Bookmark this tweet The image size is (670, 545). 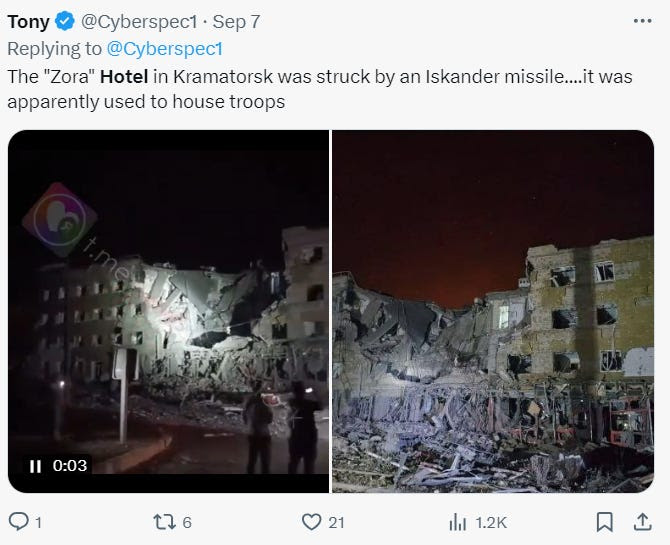pos(605,522)
